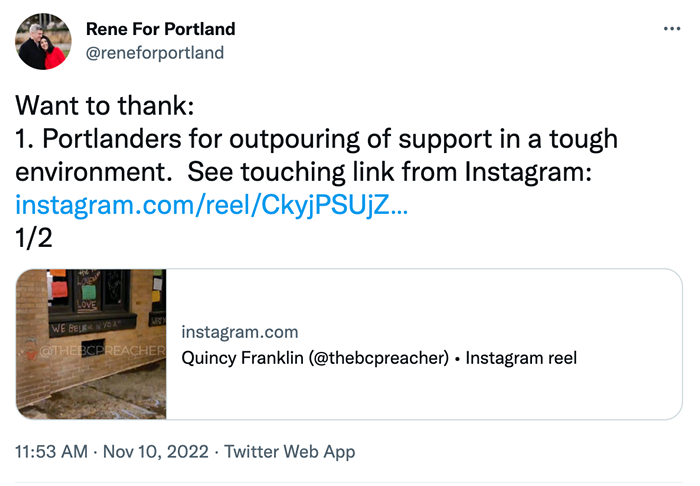Click the Rene For Portland profile avatar

44,41
